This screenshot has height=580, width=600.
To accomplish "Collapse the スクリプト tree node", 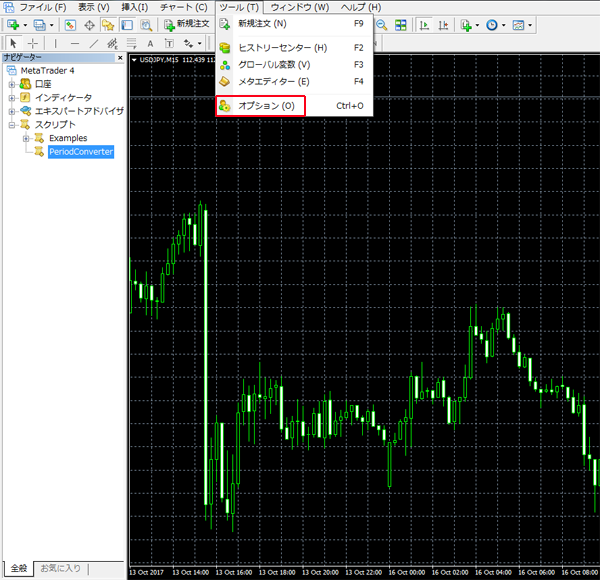I will coord(12,125).
